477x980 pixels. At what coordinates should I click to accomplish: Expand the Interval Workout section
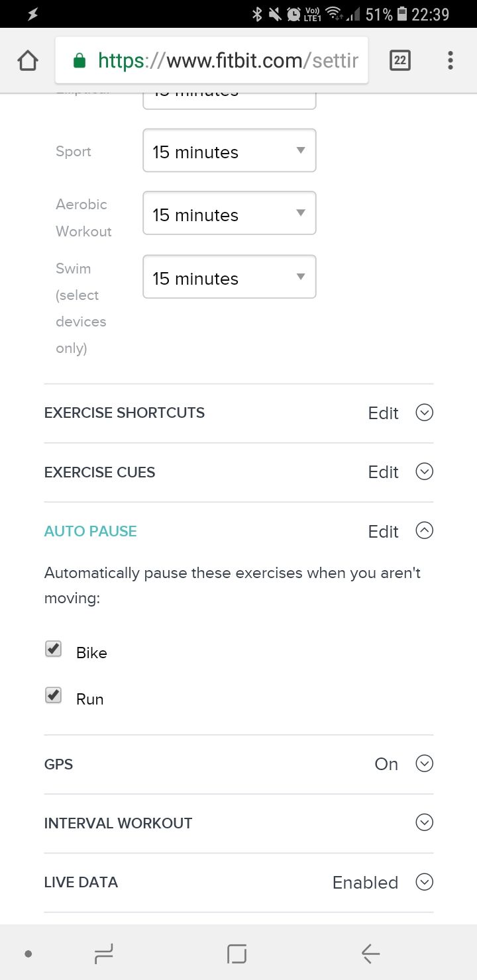pyautogui.click(x=424, y=822)
